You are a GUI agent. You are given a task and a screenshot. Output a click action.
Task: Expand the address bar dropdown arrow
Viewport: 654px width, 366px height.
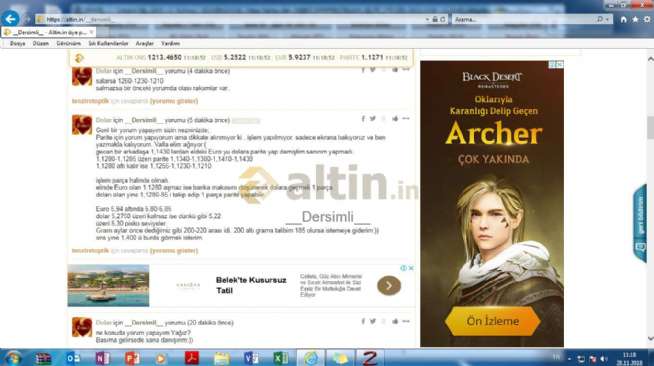point(428,19)
